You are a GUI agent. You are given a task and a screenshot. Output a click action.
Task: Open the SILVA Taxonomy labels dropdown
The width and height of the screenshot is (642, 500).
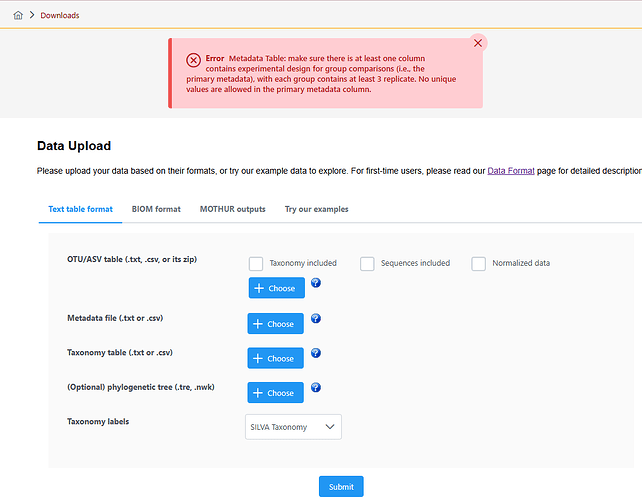(293, 427)
